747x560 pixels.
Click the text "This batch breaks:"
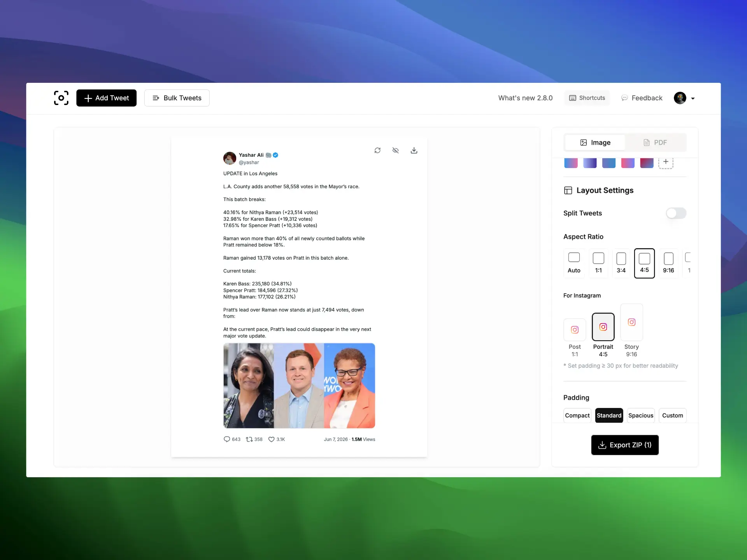244,199
